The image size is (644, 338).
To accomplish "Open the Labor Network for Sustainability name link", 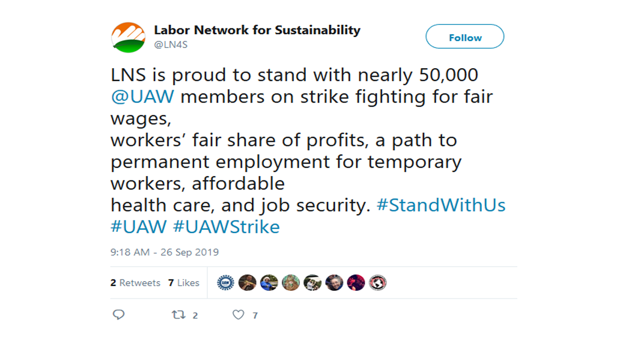I will point(257,30).
